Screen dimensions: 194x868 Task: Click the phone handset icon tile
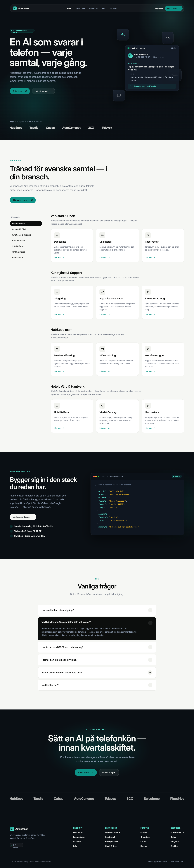[x=123, y=35]
